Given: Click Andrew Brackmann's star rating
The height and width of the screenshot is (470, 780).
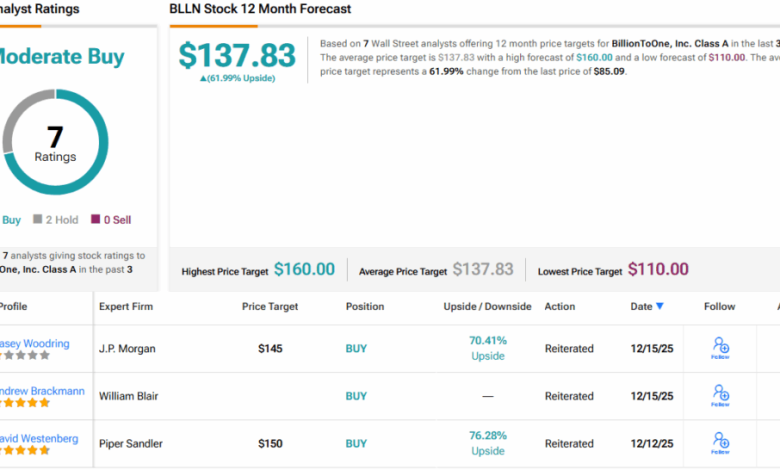Looking at the screenshot, I should [24, 403].
